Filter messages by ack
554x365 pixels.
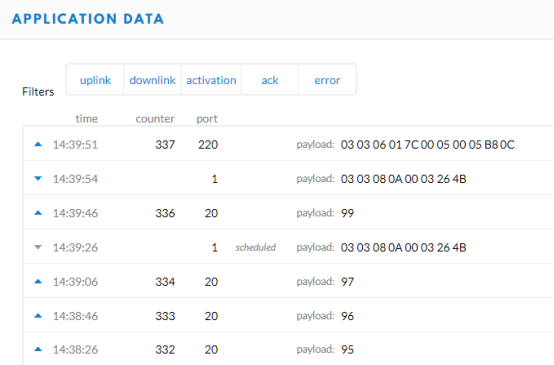tap(270, 80)
